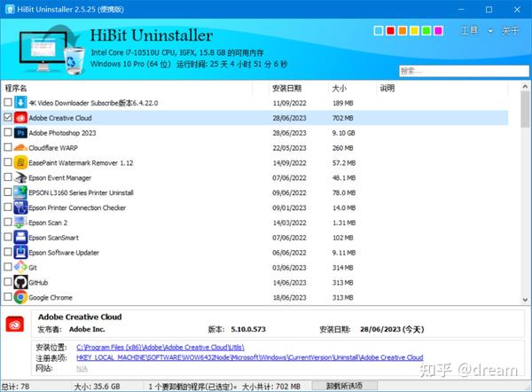Check the Cloudflare WARP checkbox
The width and height of the screenshot is (532, 392).
pyautogui.click(x=8, y=147)
